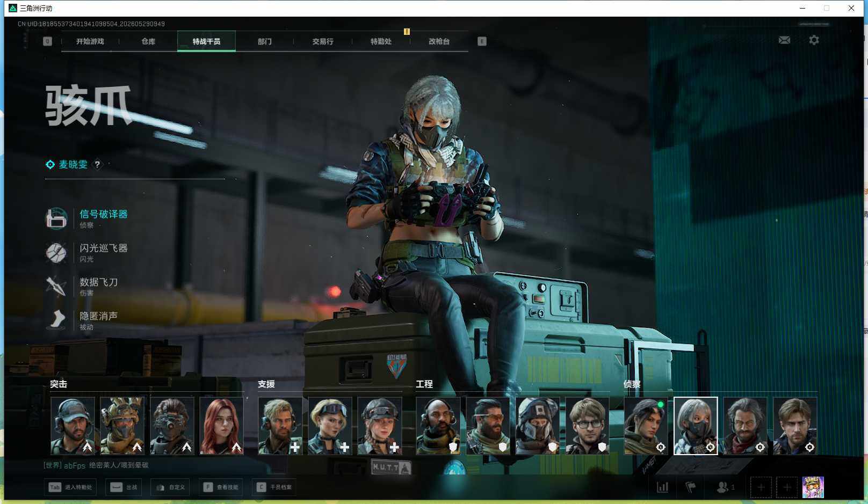Choose the bald engineer operator with headset

pyautogui.click(x=438, y=426)
